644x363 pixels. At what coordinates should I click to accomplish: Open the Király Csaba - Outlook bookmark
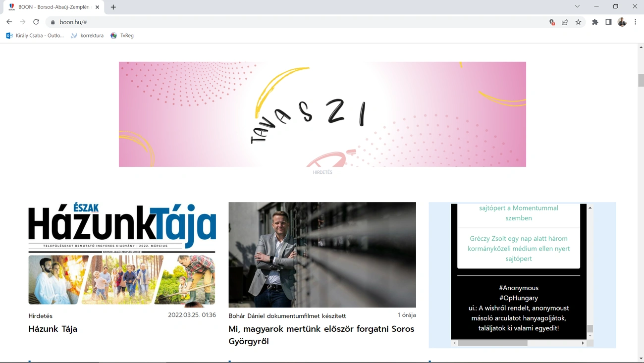coord(35,35)
